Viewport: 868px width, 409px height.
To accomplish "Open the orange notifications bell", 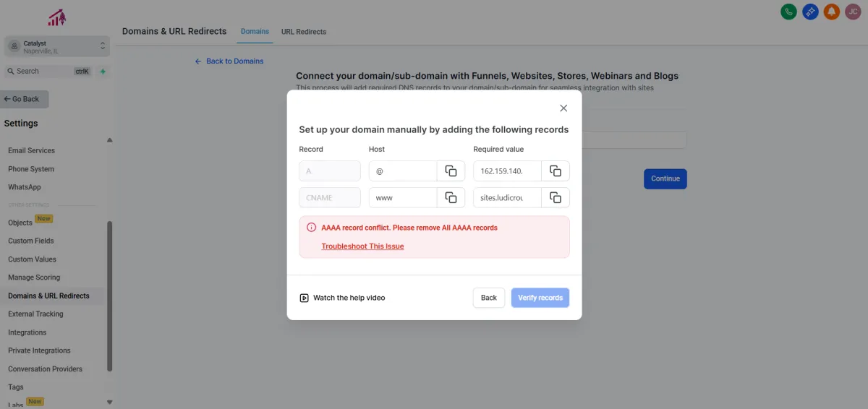I will pyautogui.click(x=832, y=12).
